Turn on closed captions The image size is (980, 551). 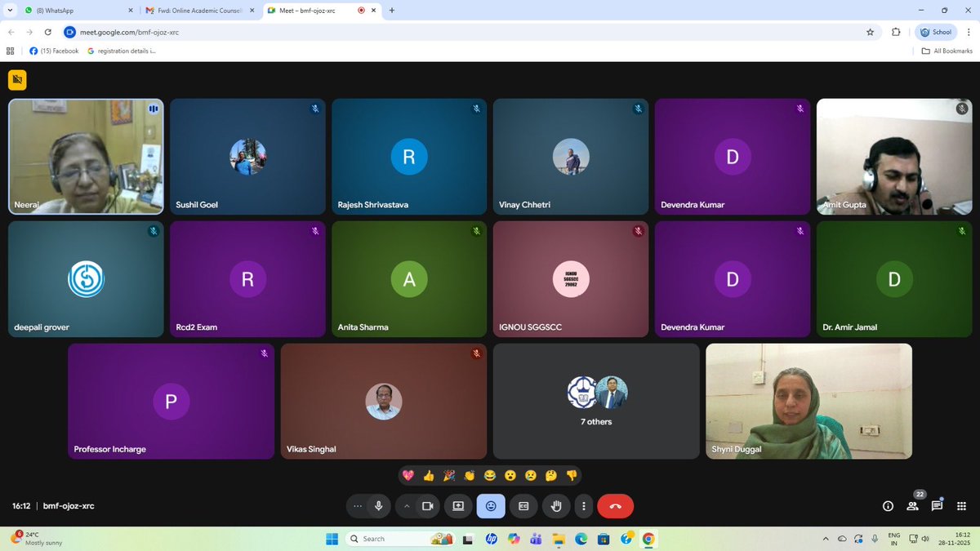(x=523, y=506)
